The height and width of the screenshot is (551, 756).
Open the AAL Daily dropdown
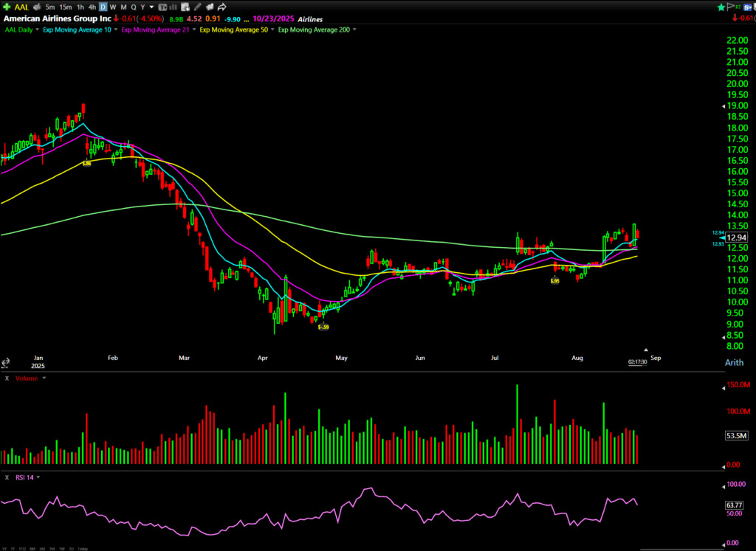pos(37,30)
